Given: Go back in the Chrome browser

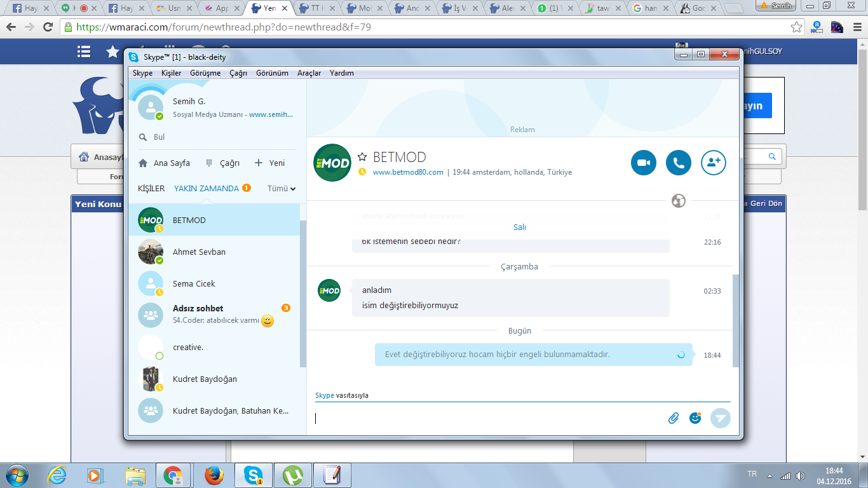Looking at the screenshot, I should [11, 27].
